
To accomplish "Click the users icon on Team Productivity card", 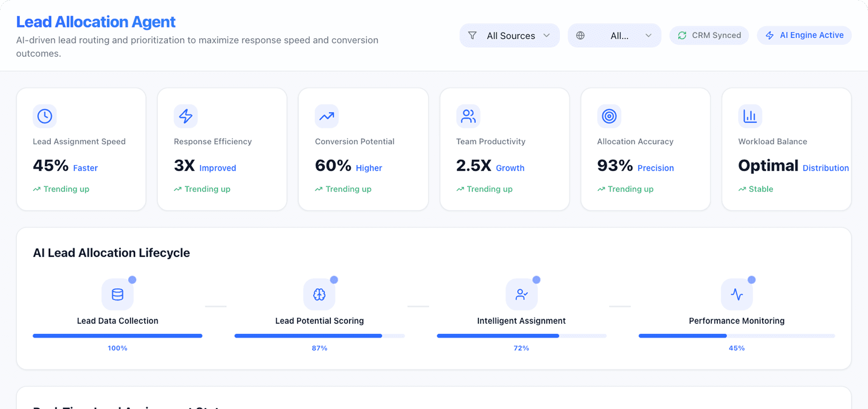I will pos(468,116).
